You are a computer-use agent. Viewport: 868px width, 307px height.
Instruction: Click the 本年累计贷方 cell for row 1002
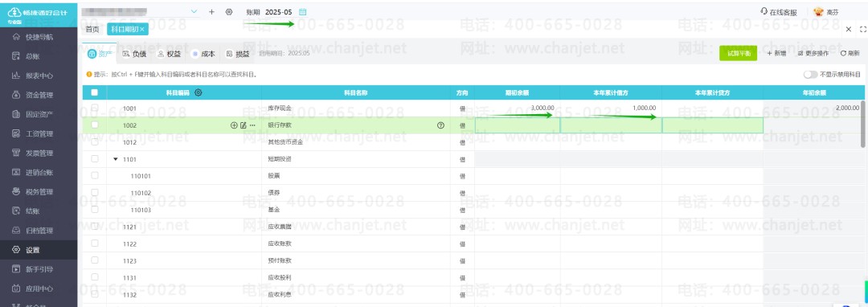(712, 125)
